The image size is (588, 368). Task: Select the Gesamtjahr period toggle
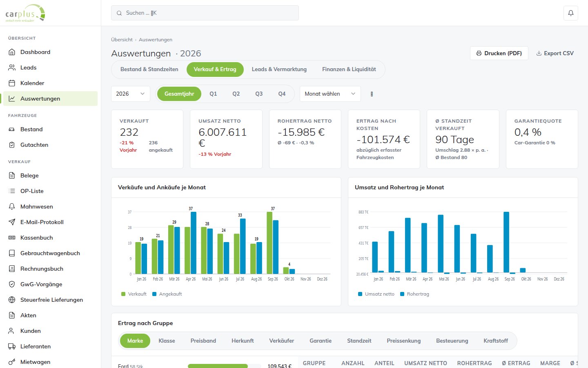179,94
